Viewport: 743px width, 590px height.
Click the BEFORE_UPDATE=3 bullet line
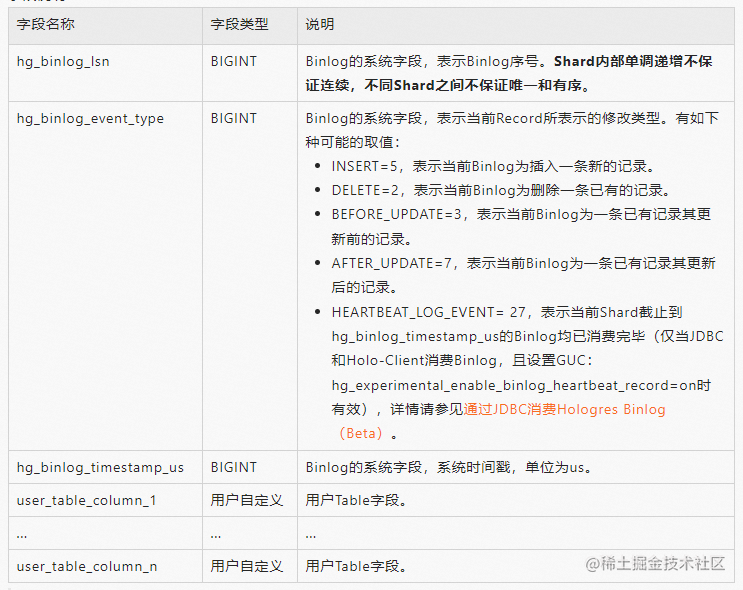(x=521, y=227)
